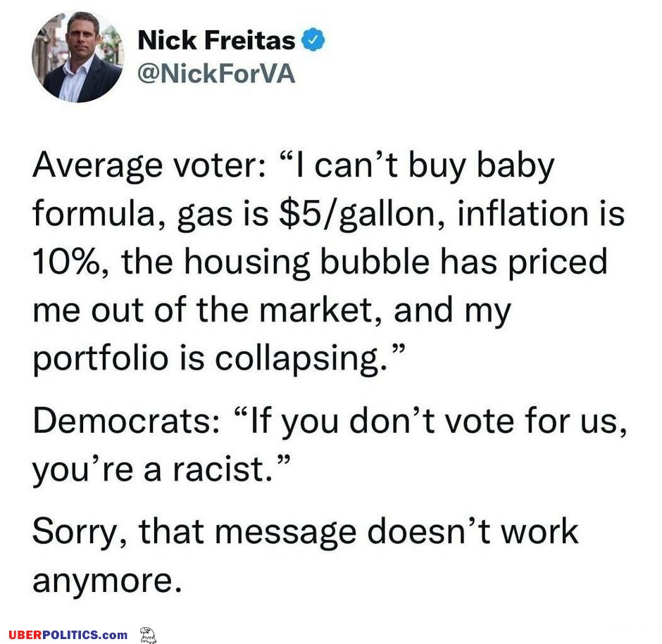662x644 pixels.
Task: Visit the @NickForVA handle
Action: (x=216, y=74)
